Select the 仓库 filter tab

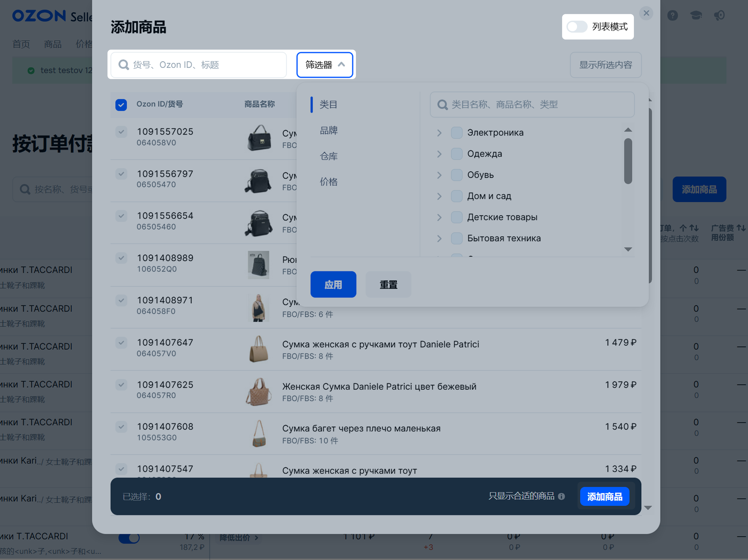(328, 156)
